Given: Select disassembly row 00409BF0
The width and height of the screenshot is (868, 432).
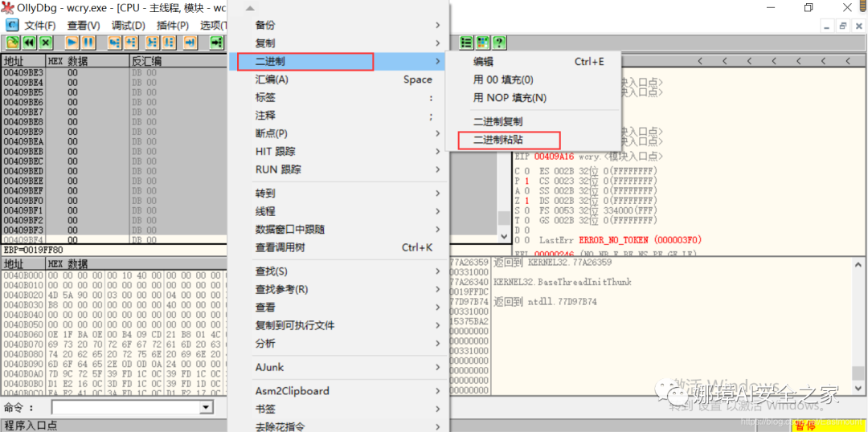Looking at the screenshot, I should tap(114, 200).
